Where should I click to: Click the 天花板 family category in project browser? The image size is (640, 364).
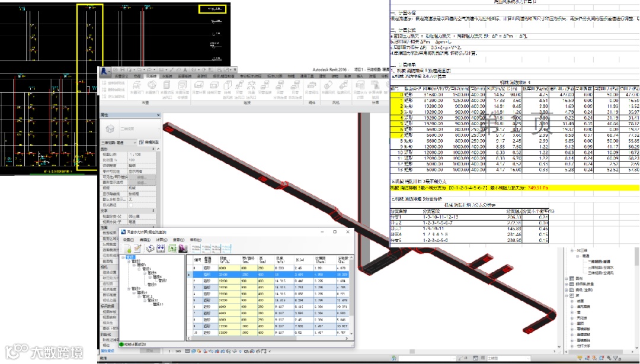point(582,318)
